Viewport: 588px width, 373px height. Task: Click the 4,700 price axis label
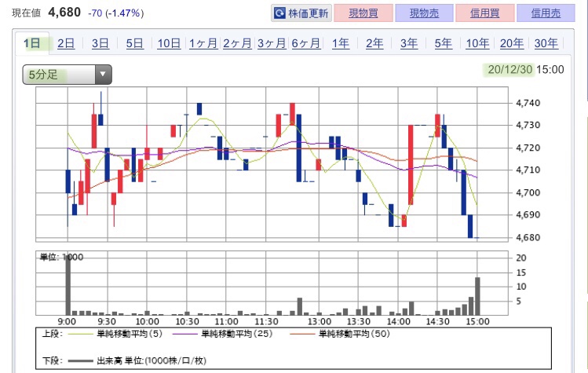tap(528, 192)
